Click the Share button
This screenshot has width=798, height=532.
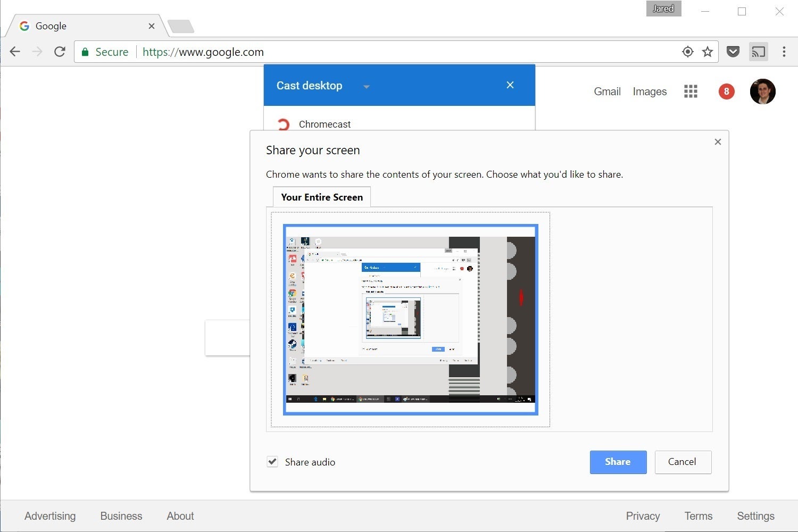pyautogui.click(x=618, y=462)
